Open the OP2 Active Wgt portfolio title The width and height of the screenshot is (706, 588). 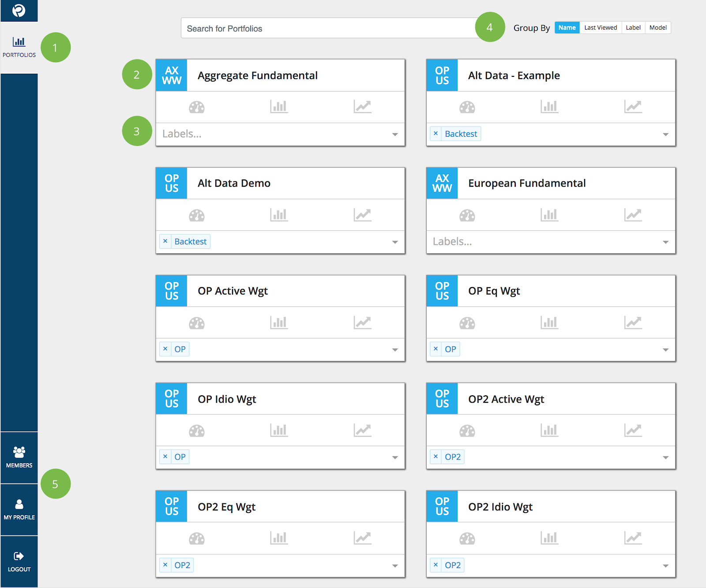[x=506, y=399]
